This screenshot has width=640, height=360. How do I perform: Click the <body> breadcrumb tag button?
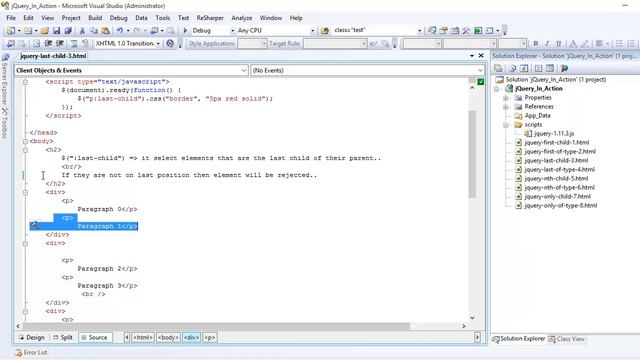pyautogui.click(x=168, y=338)
